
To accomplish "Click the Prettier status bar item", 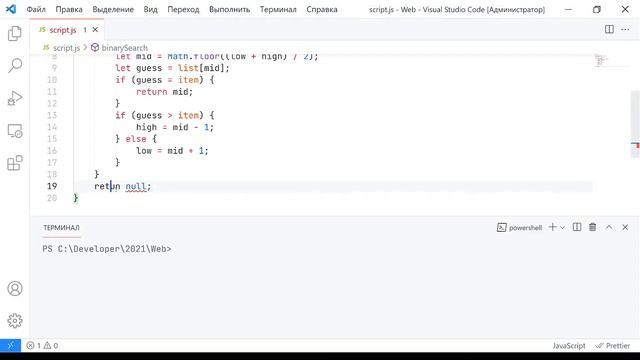I will pos(613,346).
